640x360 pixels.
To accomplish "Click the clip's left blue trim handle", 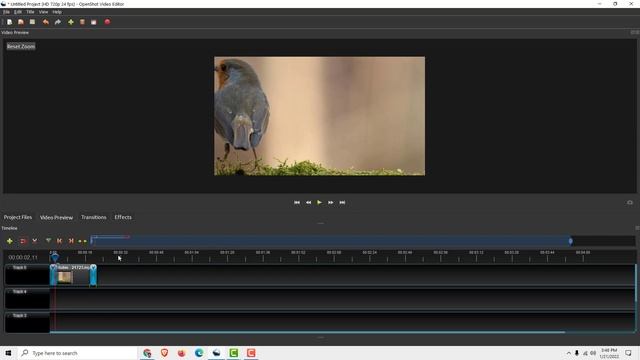I will [53, 275].
